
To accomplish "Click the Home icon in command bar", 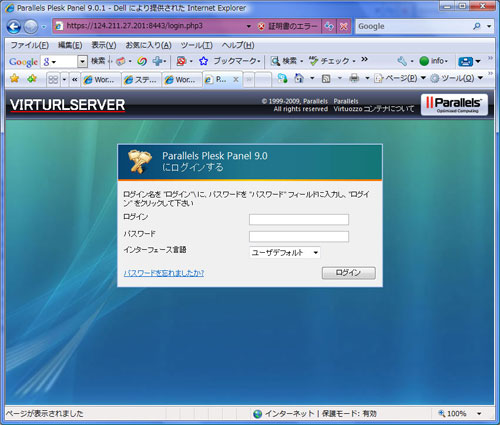I will tap(299, 78).
